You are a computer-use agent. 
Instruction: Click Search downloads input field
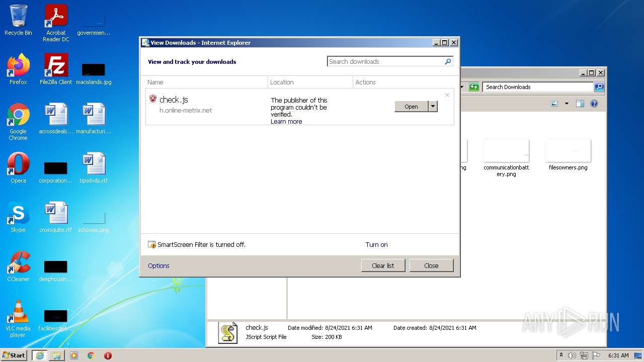[x=385, y=61]
